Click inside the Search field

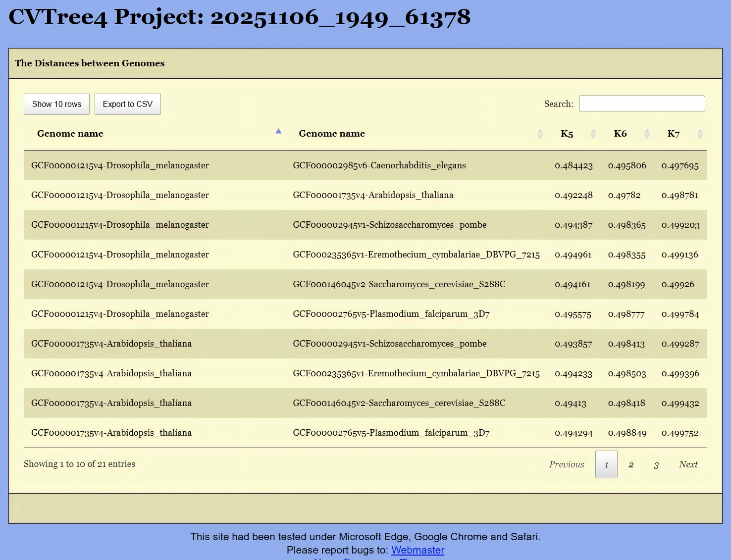[x=641, y=103]
